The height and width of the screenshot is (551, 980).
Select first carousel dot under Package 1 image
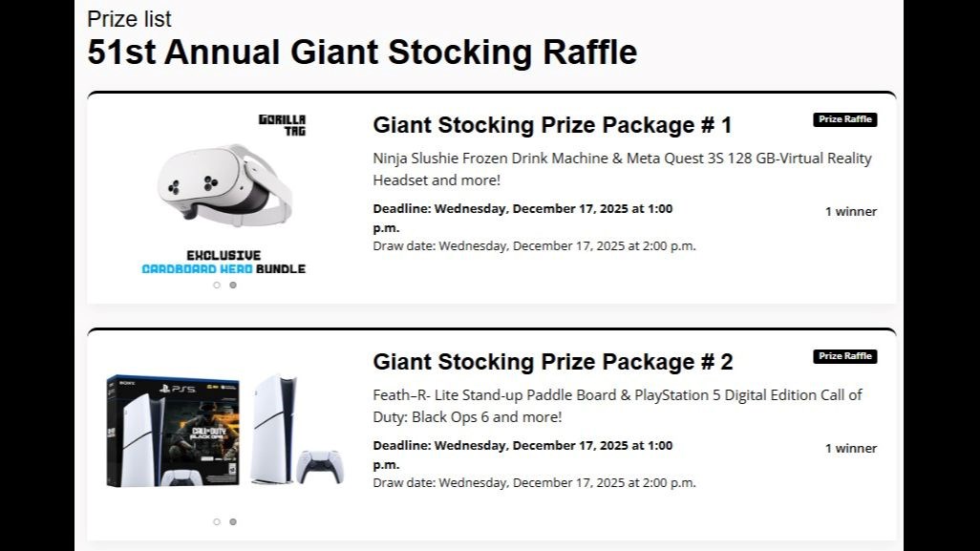pyautogui.click(x=217, y=285)
